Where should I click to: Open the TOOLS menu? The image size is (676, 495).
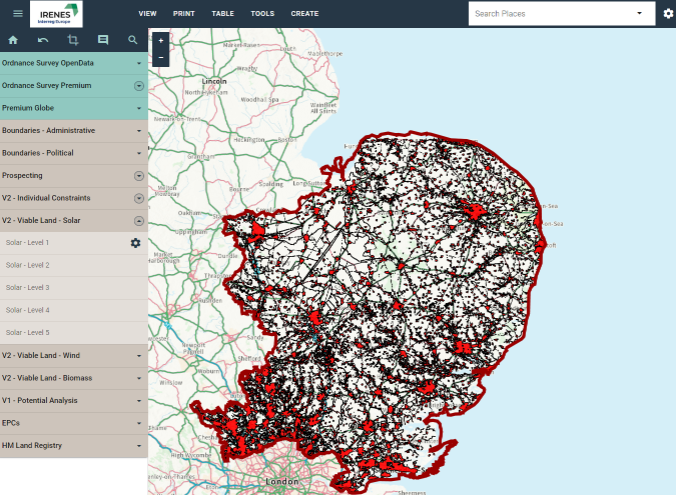[x=262, y=14]
